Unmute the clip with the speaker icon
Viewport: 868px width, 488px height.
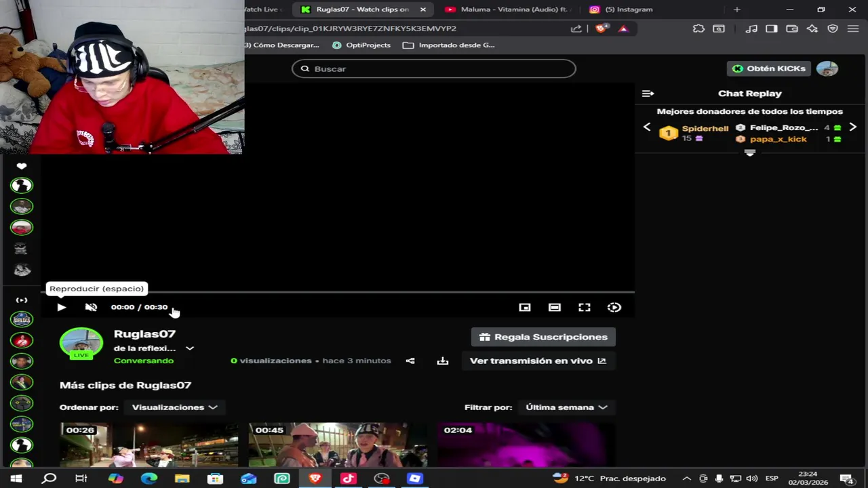[91, 307]
